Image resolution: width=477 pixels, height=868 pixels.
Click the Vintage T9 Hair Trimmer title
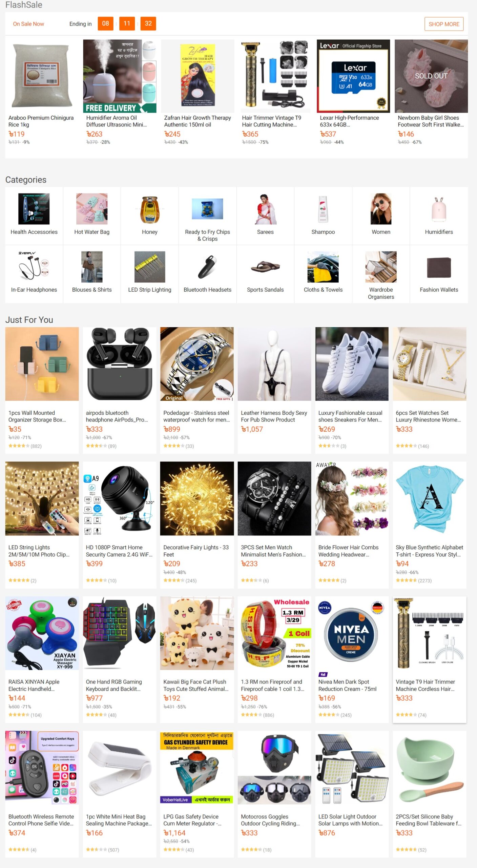(x=425, y=685)
